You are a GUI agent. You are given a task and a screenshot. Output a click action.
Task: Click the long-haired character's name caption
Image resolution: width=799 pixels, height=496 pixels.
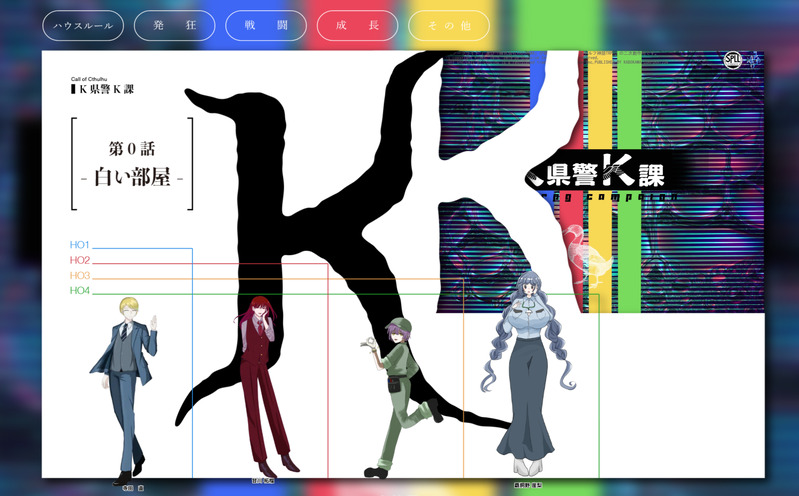coord(528,485)
